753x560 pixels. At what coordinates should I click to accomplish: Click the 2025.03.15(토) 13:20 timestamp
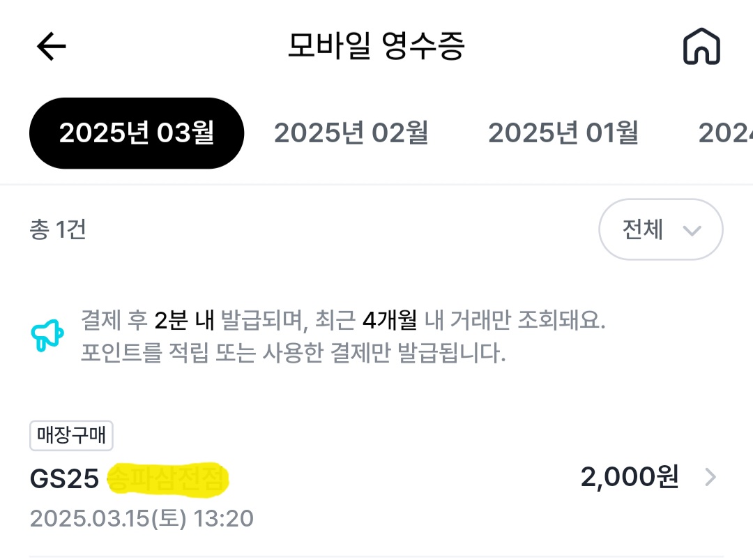tap(142, 518)
